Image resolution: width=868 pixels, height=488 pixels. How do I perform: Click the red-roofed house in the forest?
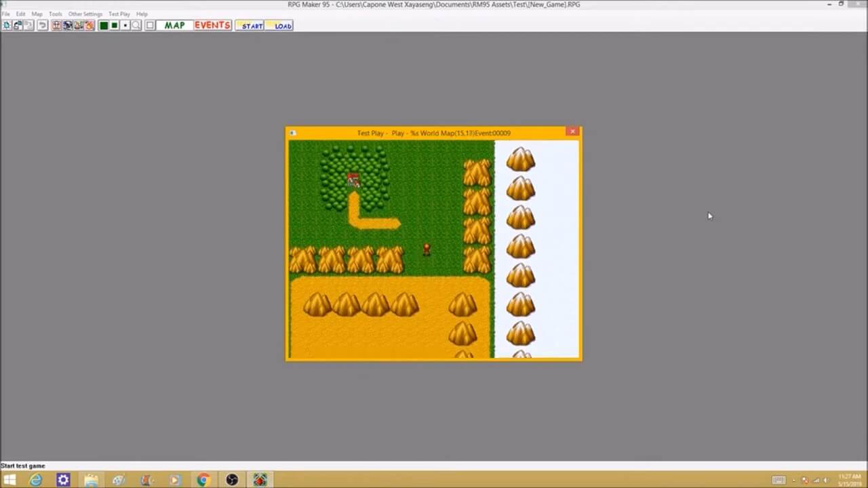click(353, 180)
